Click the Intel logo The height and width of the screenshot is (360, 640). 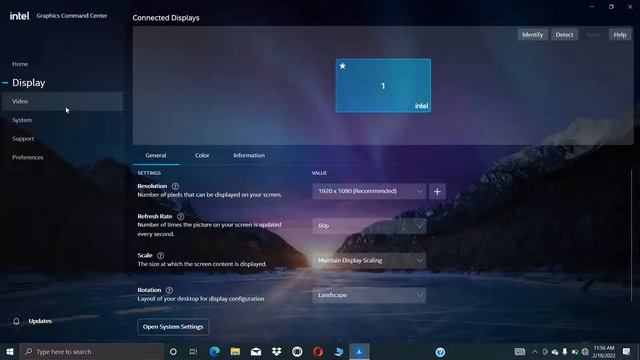click(19, 16)
